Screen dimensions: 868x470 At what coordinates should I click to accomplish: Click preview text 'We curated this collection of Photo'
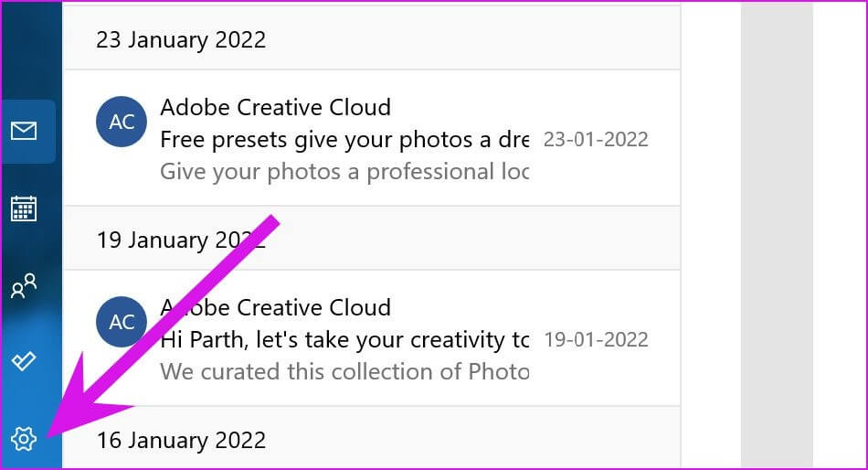click(x=344, y=371)
